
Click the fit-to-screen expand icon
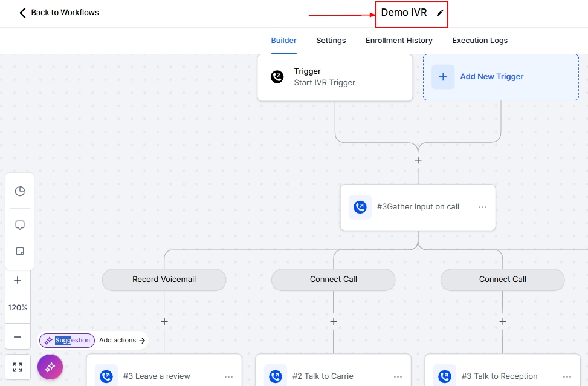(18, 367)
